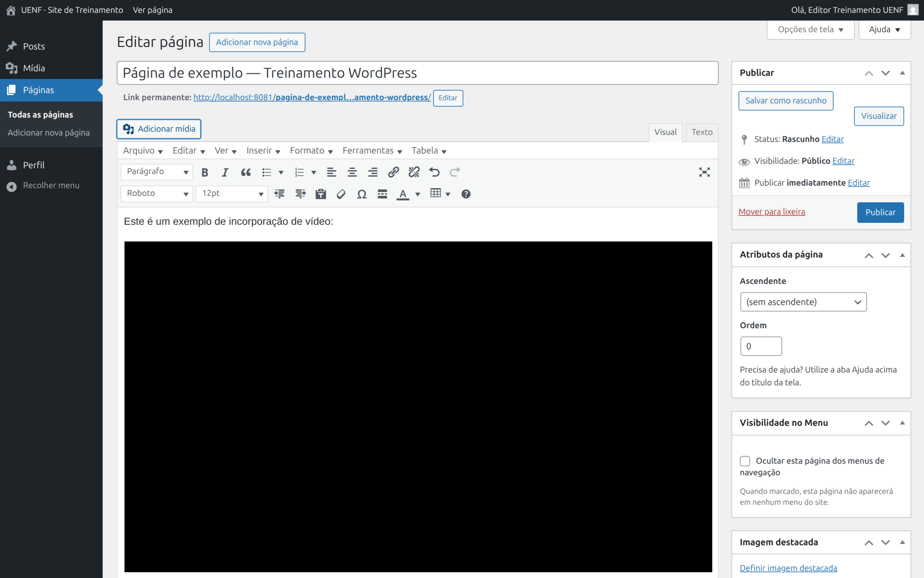The width and height of the screenshot is (924, 578).
Task: Align text left
Action: pos(331,172)
